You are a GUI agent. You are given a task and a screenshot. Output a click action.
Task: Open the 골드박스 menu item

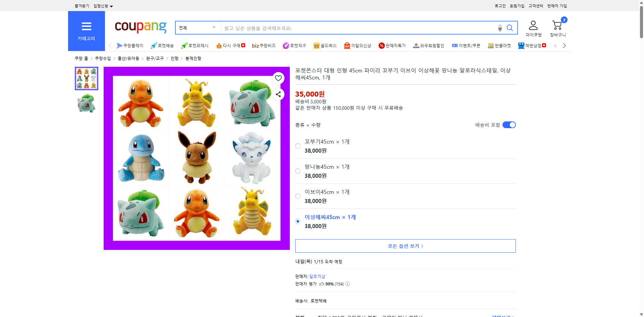(325, 46)
